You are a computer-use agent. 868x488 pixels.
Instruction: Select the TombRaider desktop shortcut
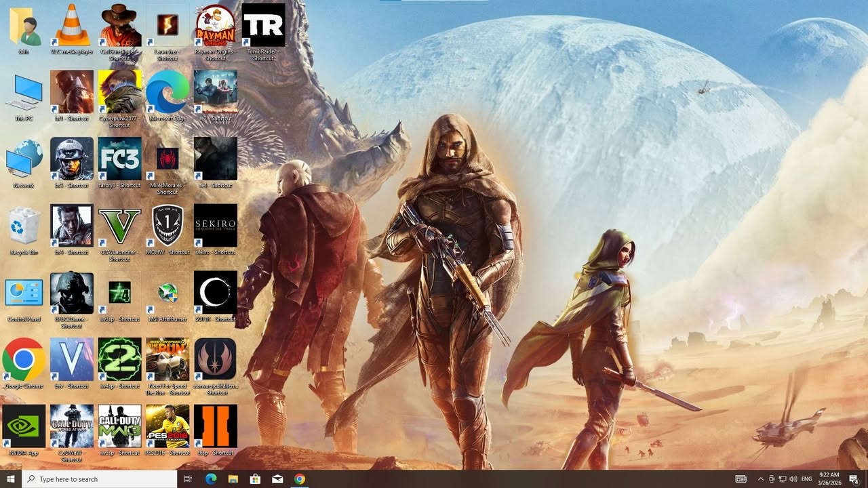263,26
